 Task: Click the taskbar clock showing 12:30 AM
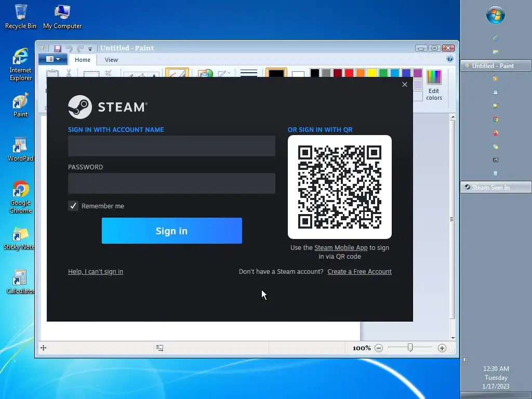point(496,377)
